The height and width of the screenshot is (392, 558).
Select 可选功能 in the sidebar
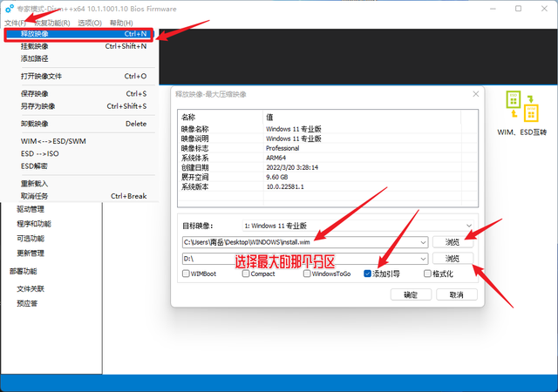tap(31, 239)
